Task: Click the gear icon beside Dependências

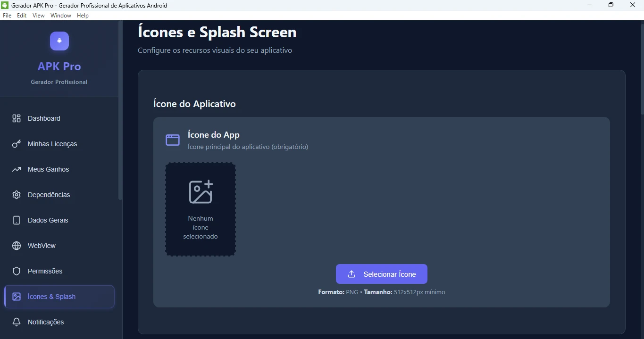Action: [17, 195]
